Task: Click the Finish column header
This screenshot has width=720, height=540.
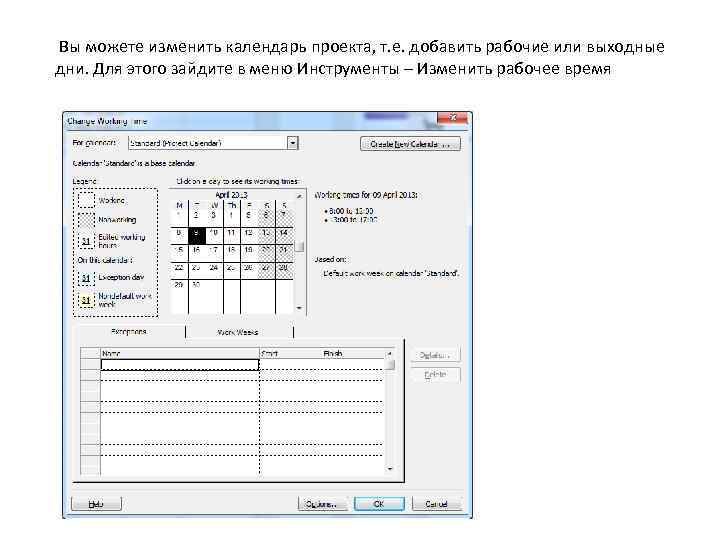Action: click(353, 353)
